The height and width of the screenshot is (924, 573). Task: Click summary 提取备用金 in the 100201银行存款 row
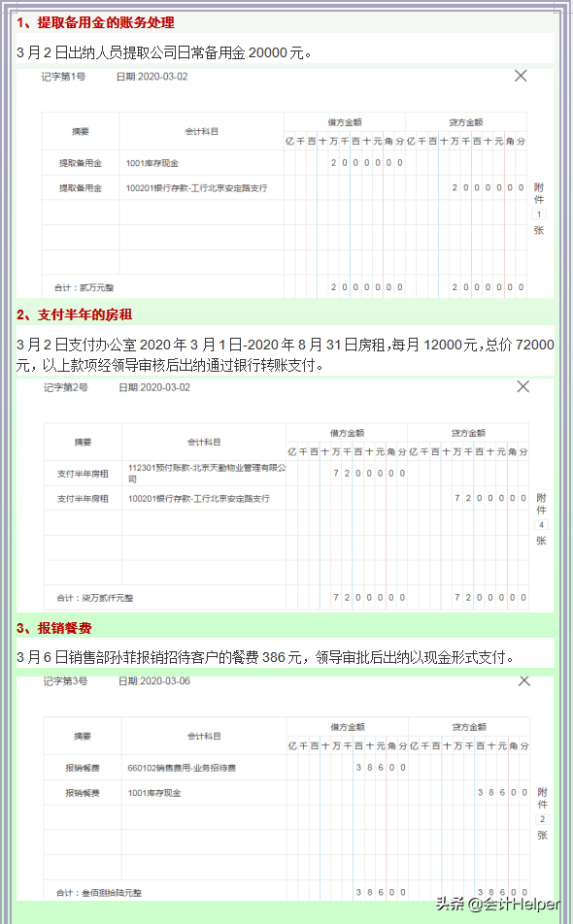(x=81, y=188)
